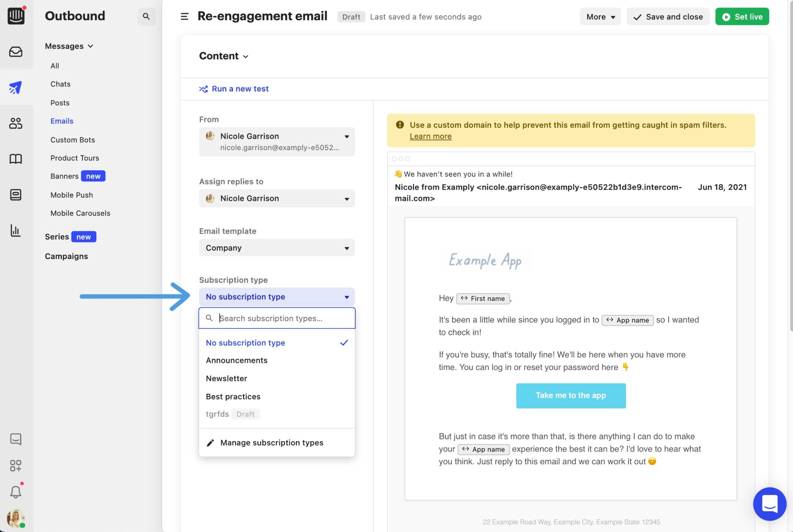
Task: Click the user profile avatar
Action: coord(16,519)
